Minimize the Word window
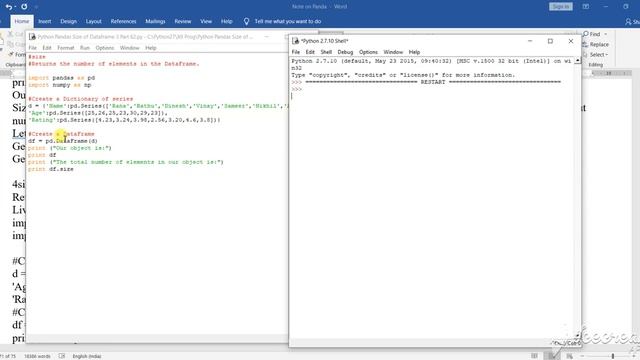640x360 pixels. tap(606, 7)
